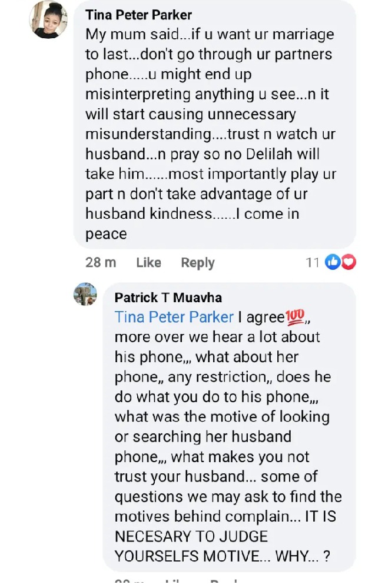Click the 100 emoji in Patrick's reply
The image size is (385, 588).
(x=296, y=318)
